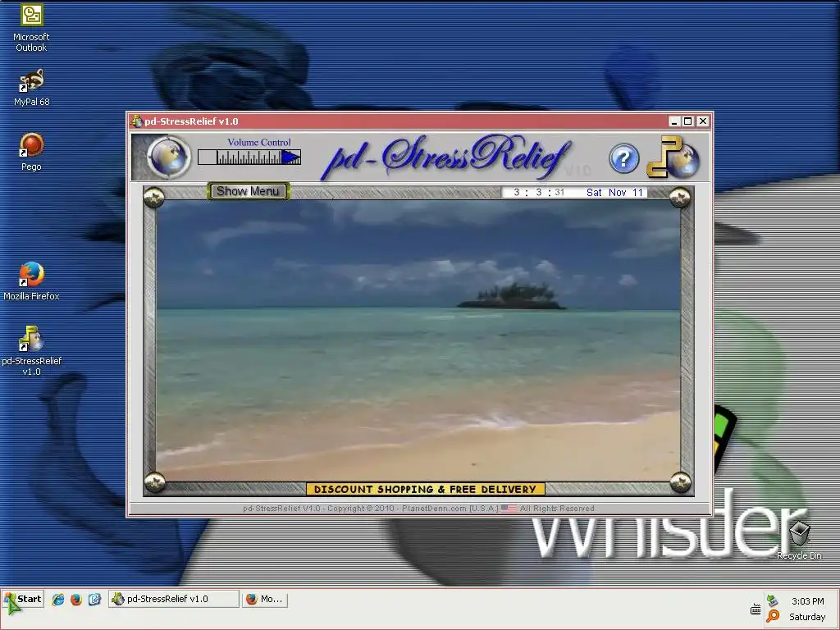Click the green tray icon above the magnifier

pos(772,600)
